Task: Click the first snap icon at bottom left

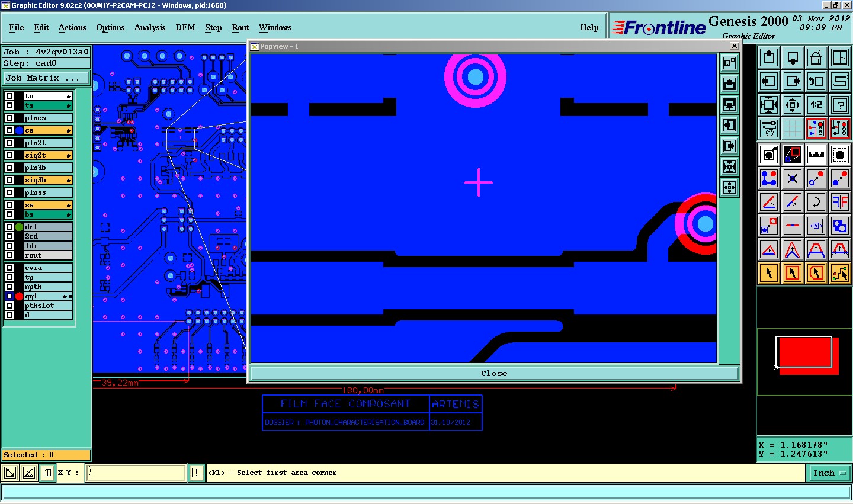Action: 10,473
